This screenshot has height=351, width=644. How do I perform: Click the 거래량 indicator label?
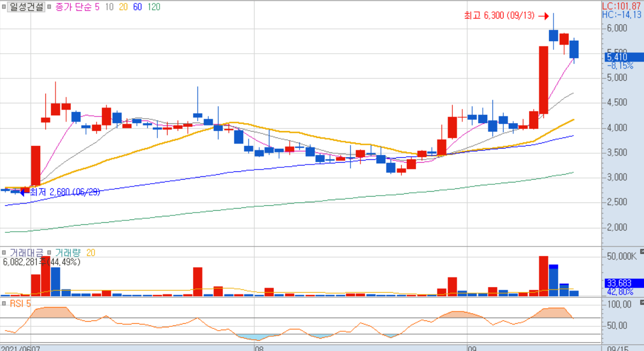(x=68, y=253)
